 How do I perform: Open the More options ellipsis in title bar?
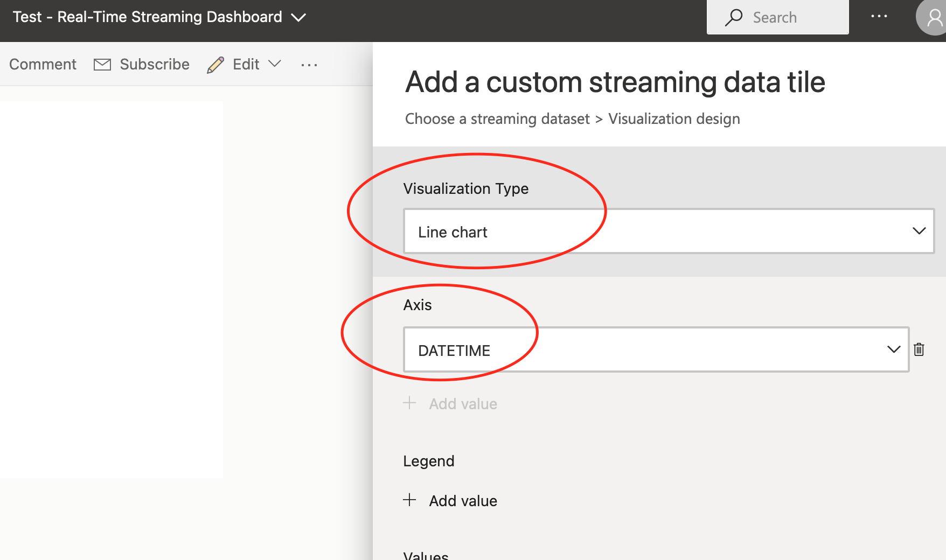[x=879, y=17]
